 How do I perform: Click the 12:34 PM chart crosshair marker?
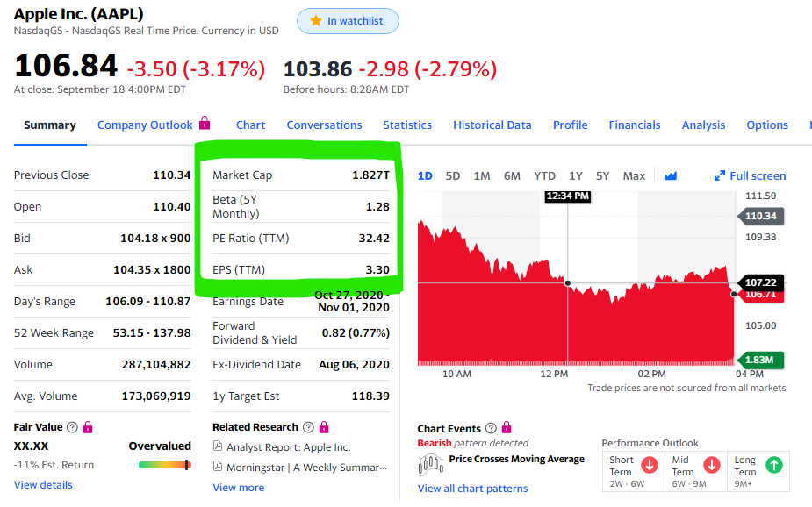[568, 196]
